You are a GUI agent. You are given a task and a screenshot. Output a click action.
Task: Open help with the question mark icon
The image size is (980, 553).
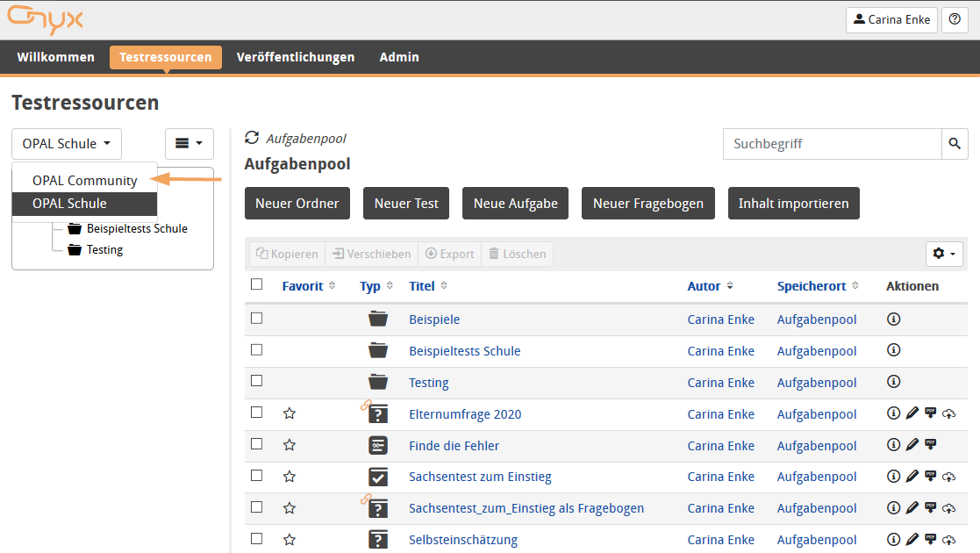[x=955, y=20]
